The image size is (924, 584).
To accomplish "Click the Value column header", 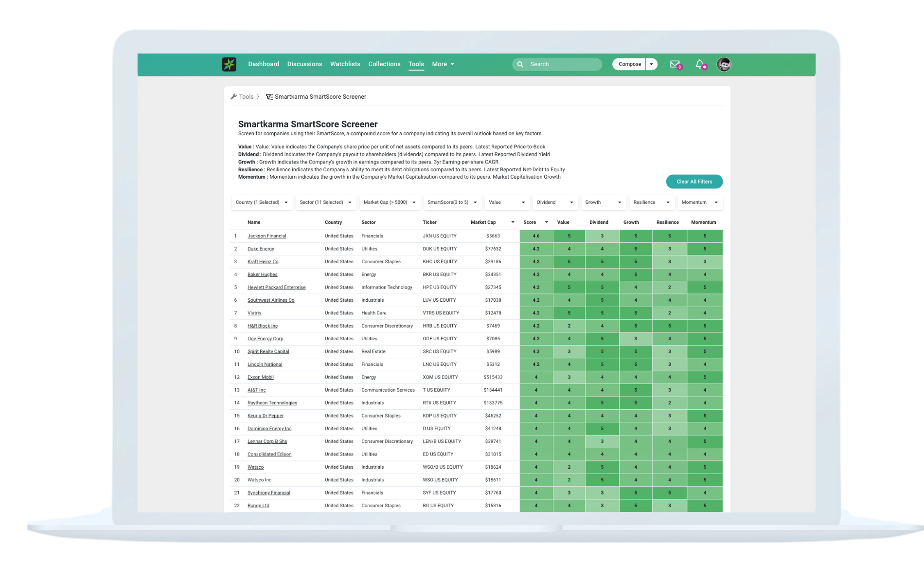I will [x=563, y=222].
